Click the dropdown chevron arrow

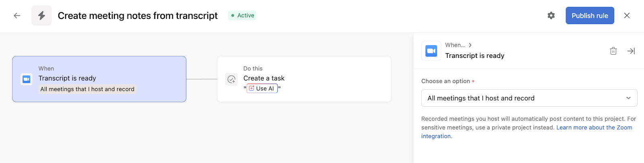628,98
